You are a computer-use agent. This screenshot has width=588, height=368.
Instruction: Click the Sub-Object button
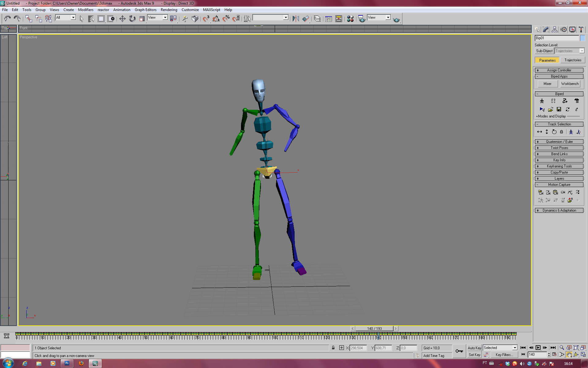(x=544, y=51)
